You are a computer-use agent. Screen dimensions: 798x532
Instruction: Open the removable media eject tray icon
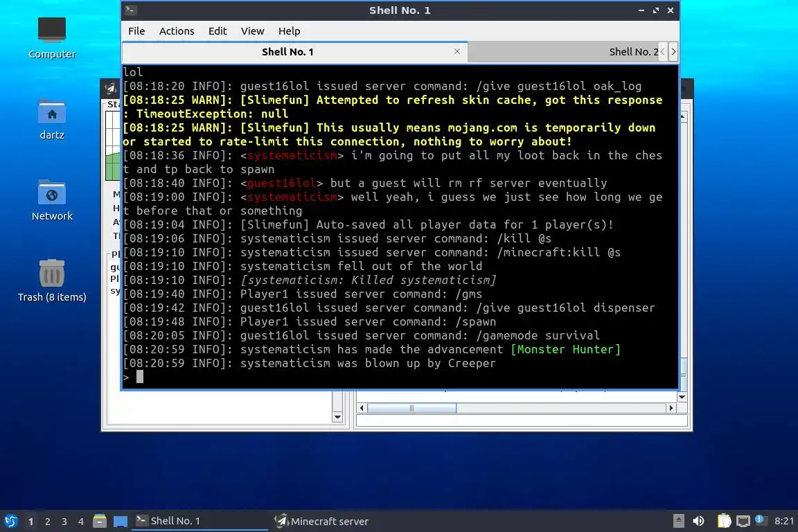pyautogui.click(x=678, y=521)
